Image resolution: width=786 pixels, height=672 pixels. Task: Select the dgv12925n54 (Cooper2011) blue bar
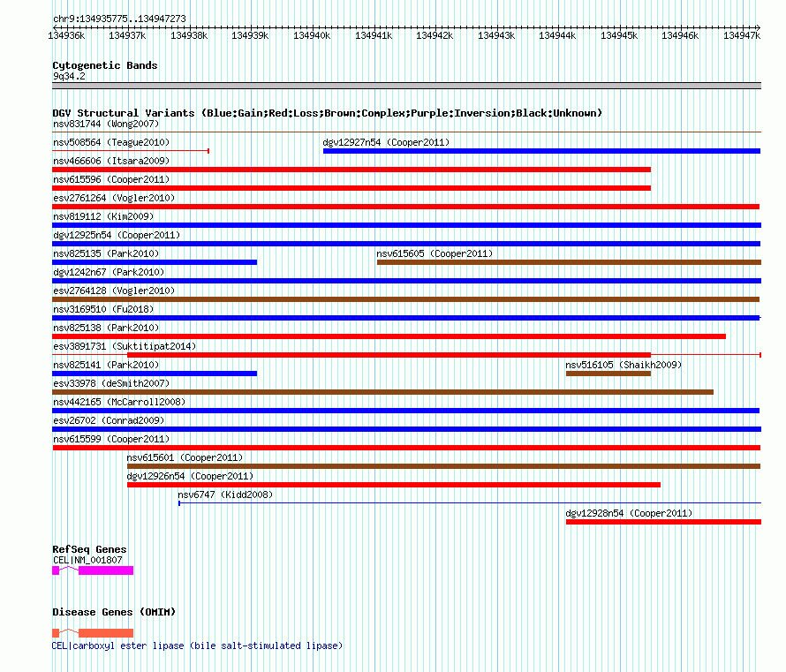point(406,244)
